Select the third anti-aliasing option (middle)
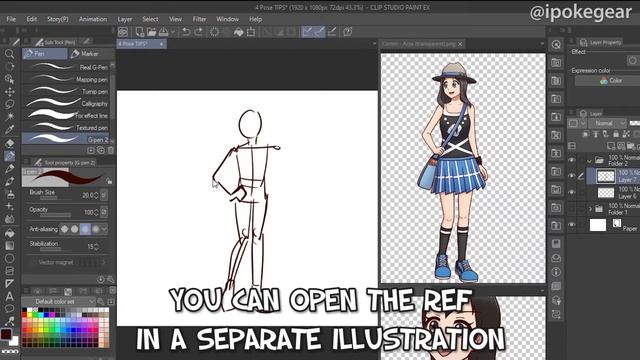640x360 pixels. click(85, 229)
